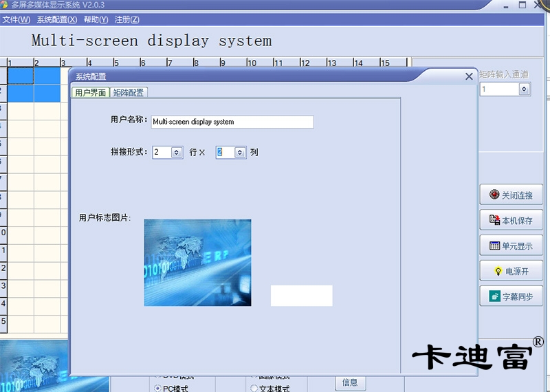
Task: Click the columns (列) spinner arrows
Action: (240, 152)
